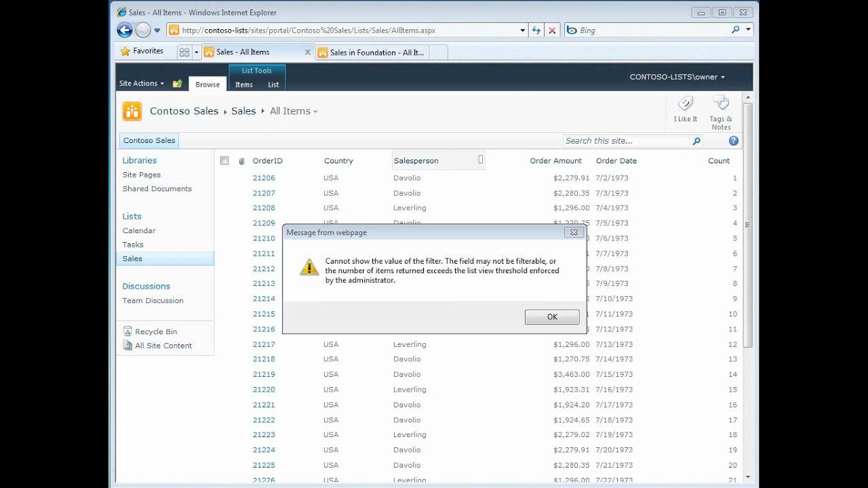Open the Site Actions menu
The width and height of the screenshot is (868, 488).
(142, 83)
